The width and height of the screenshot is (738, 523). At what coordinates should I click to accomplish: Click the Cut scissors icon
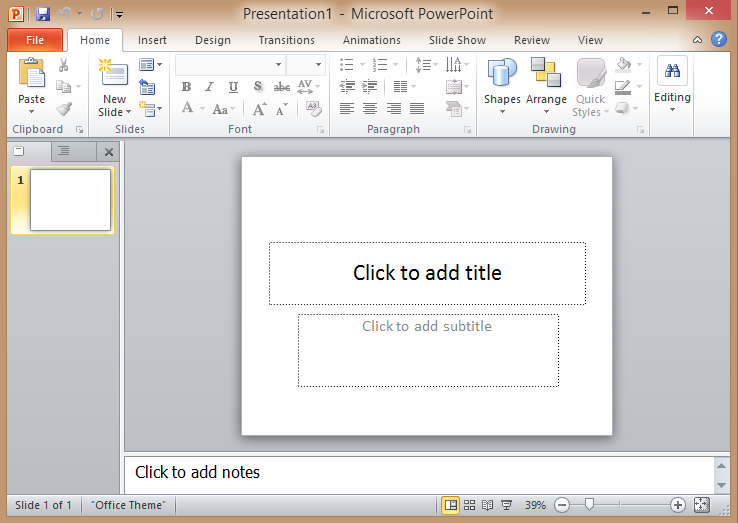(64, 65)
